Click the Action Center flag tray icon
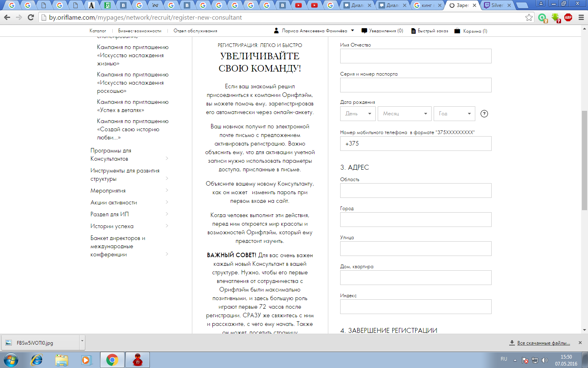Viewport: 588px width, 368px height. [x=525, y=360]
